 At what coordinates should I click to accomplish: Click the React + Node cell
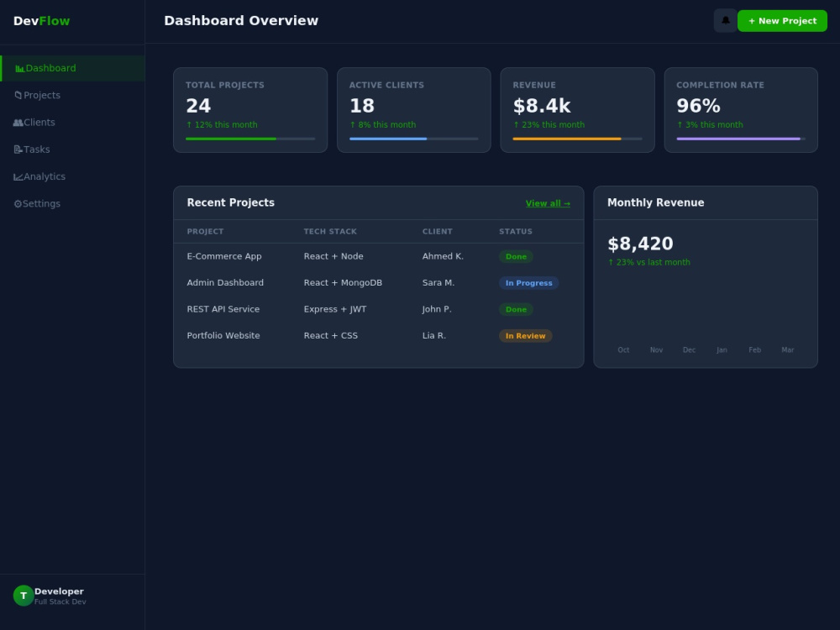[333, 256]
